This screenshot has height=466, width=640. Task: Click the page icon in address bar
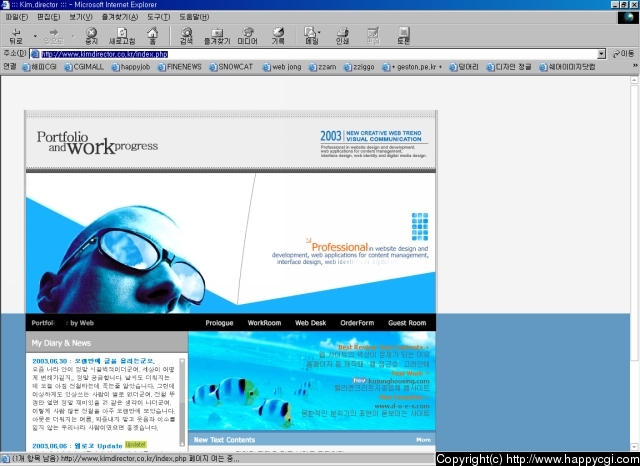[x=35, y=54]
